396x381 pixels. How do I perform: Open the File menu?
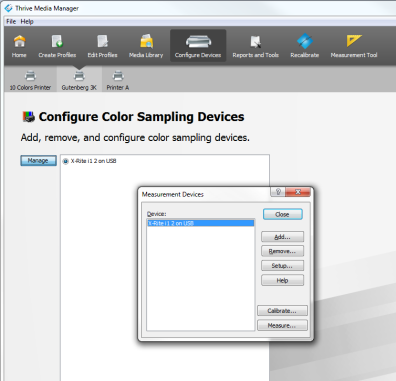coord(11,21)
